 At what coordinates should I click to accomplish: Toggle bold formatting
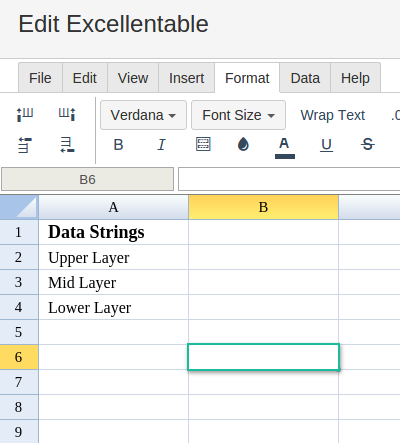pyautogui.click(x=118, y=144)
